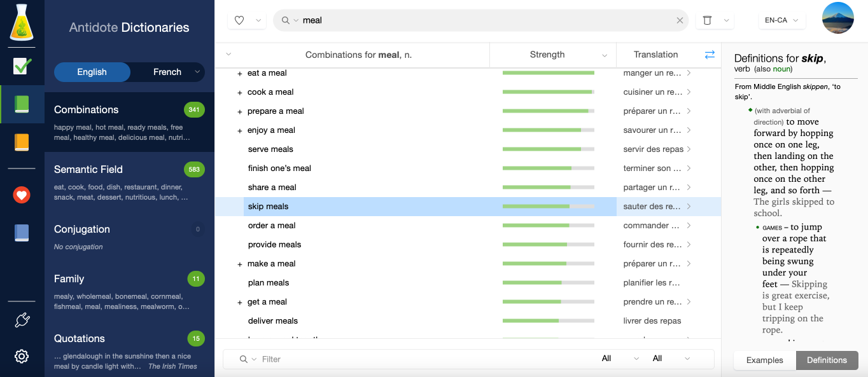The image size is (868, 377).
Task: Click the Filter input field
Action: 420,359
